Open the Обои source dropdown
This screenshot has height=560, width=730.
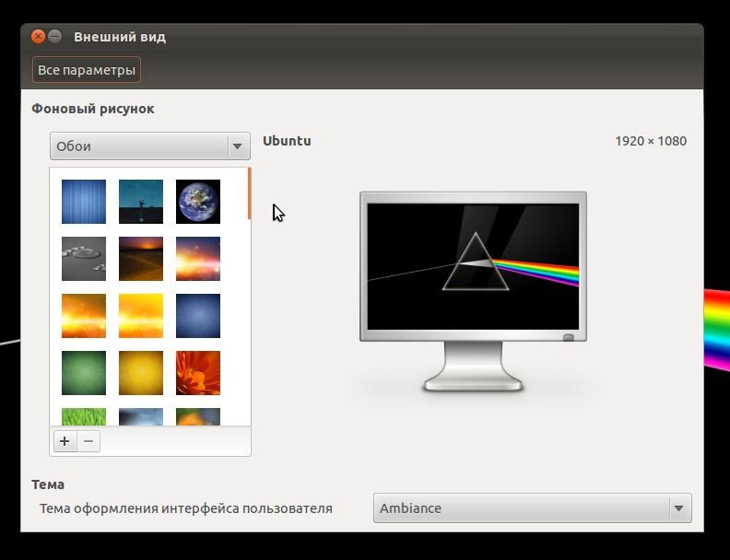point(150,146)
